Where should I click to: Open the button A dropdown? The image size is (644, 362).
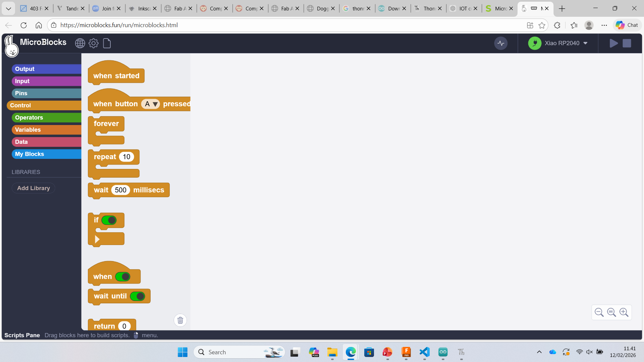pyautogui.click(x=155, y=104)
